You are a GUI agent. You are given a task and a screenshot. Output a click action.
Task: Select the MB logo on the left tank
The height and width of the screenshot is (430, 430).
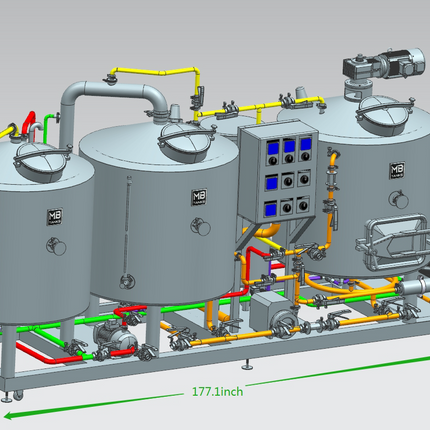pyautogui.click(x=55, y=217)
